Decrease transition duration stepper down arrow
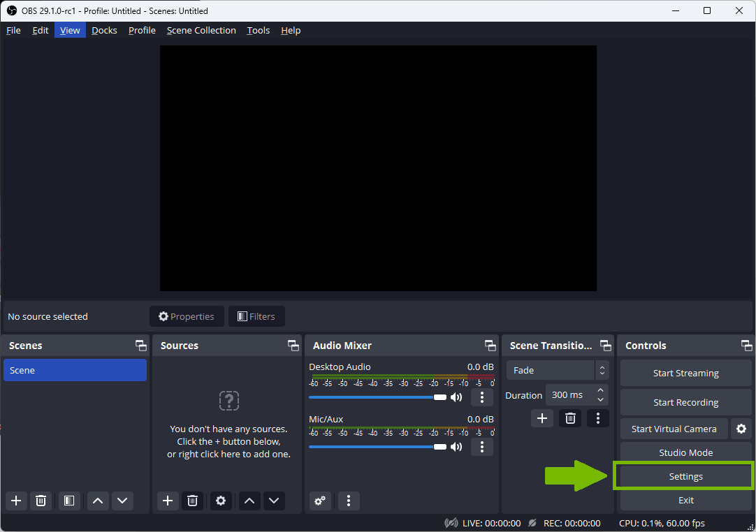Image resolution: width=756 pixels, height=532 pixels. pos(600,399)
